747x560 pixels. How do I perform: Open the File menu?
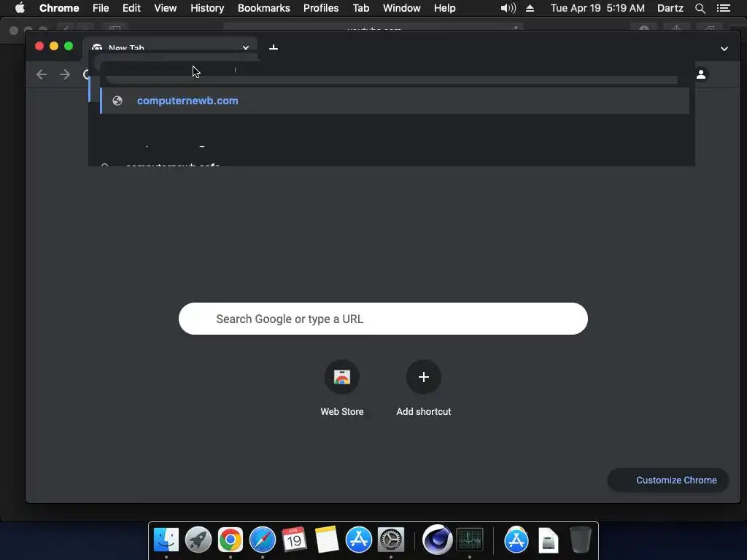[101, 8]
